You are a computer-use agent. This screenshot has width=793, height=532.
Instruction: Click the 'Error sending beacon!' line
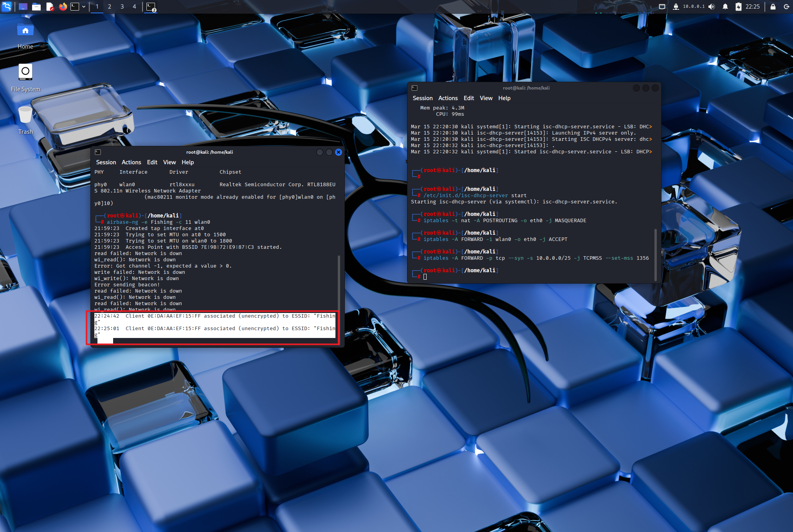127,285
